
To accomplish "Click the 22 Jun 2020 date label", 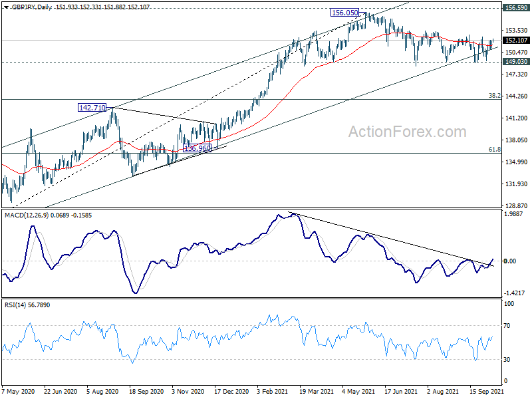I will pyautogui.click(x=61, y=392).
